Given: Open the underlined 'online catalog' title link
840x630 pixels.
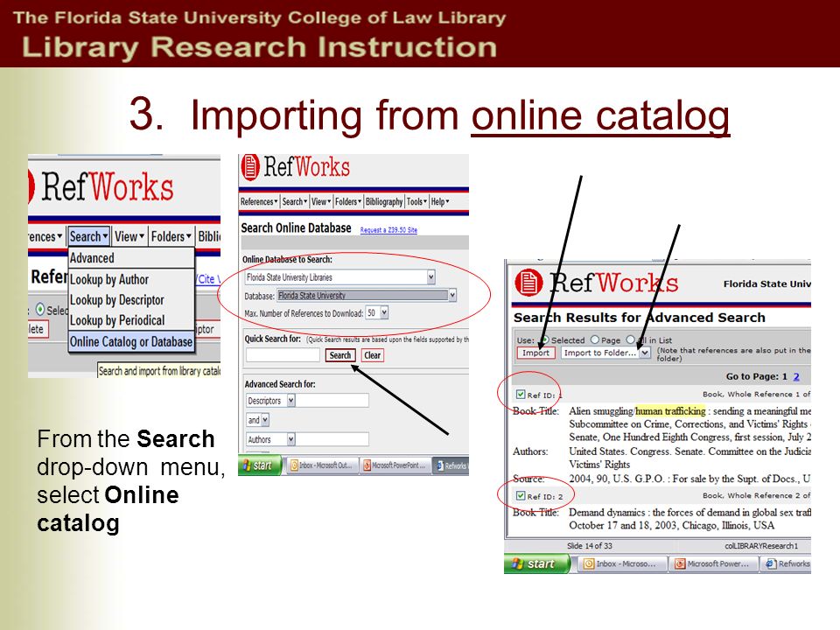Looking at the screenshot, I should coord(600,116).
